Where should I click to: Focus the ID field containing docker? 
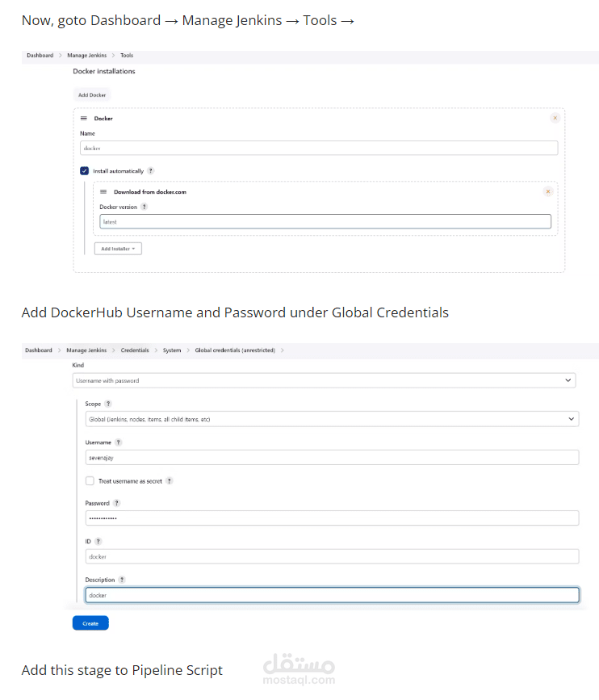click(332, 556)
